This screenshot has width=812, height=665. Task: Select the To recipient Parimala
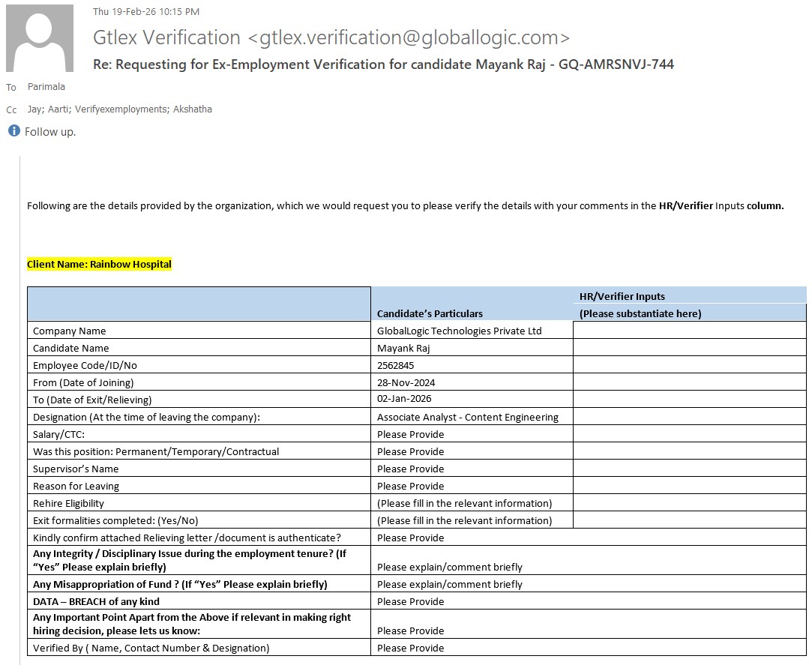46,87
